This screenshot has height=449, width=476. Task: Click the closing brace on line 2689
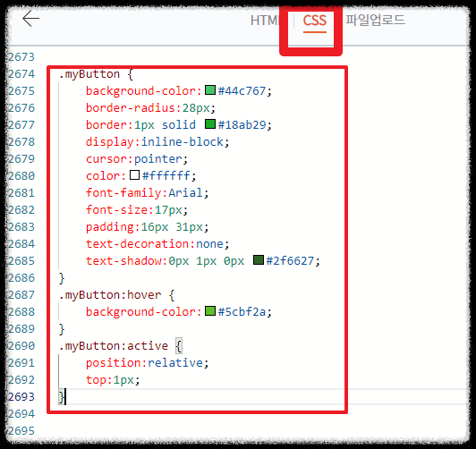(62, 329)
